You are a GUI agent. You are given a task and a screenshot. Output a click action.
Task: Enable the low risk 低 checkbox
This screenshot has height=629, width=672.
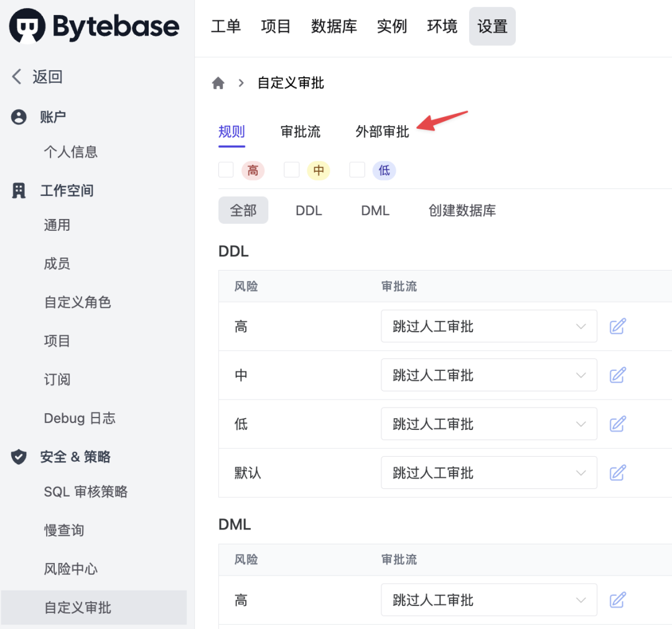[357, 170]
